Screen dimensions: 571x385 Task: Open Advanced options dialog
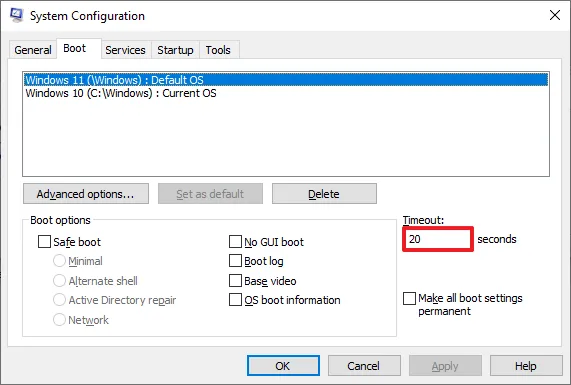click(x=86, y=194)
